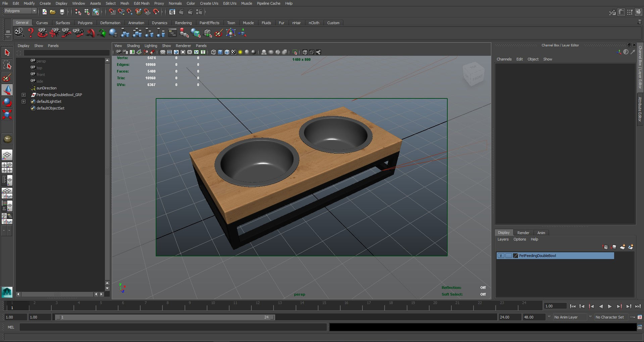This screenshot has width=644, height=342.
Task: Play animation forwards
Action: pos(610,306)
